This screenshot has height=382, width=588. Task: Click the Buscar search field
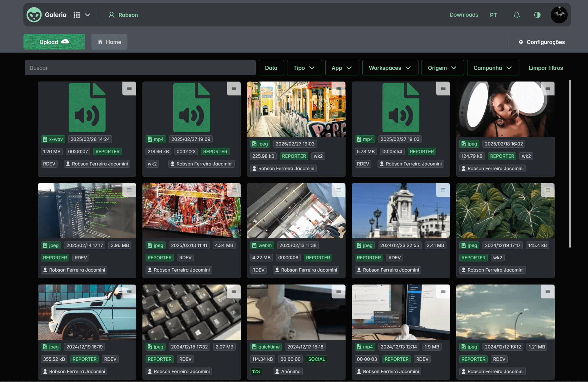coord(140,68)
